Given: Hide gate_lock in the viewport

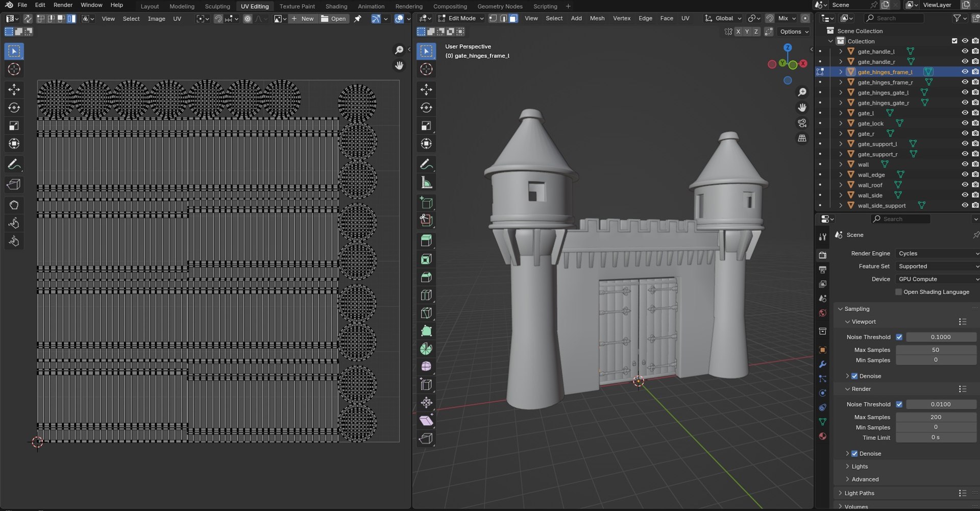Looking at the screenshot, I should [x=965, y=123].
